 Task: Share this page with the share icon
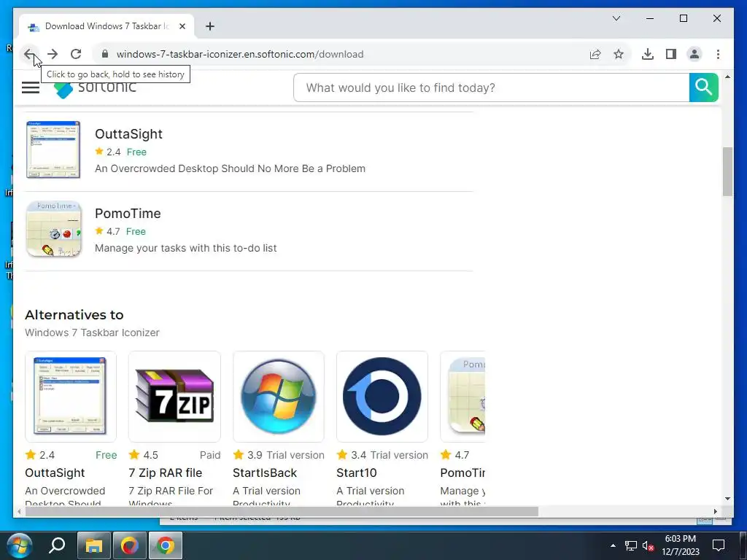595,54
